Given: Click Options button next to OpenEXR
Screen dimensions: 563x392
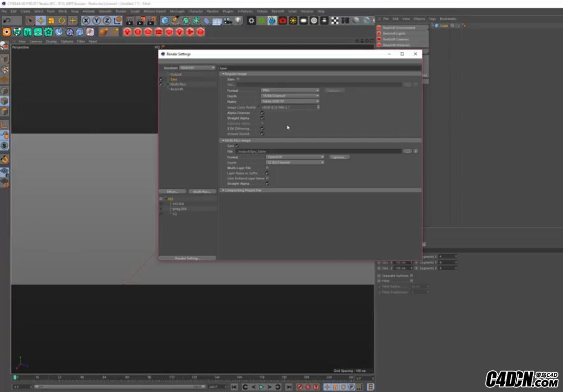Looking at the screenshot, I should point(339,157).
